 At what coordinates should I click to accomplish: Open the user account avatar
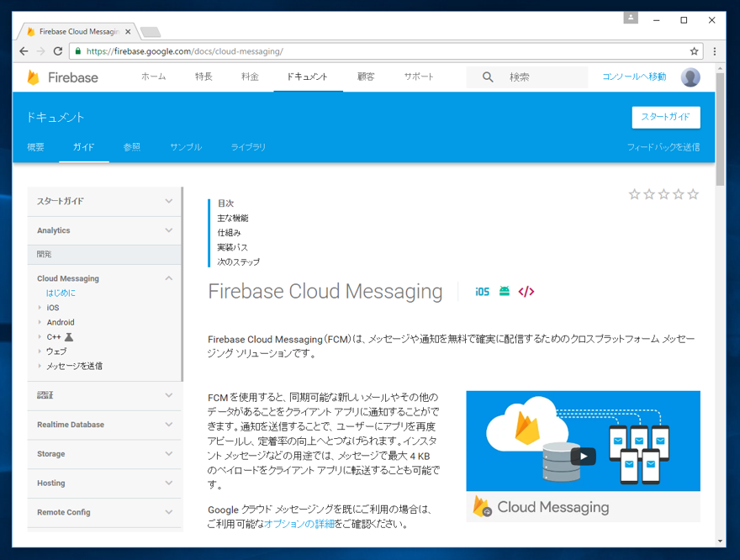pyautogui.click(x=690, y=77)
